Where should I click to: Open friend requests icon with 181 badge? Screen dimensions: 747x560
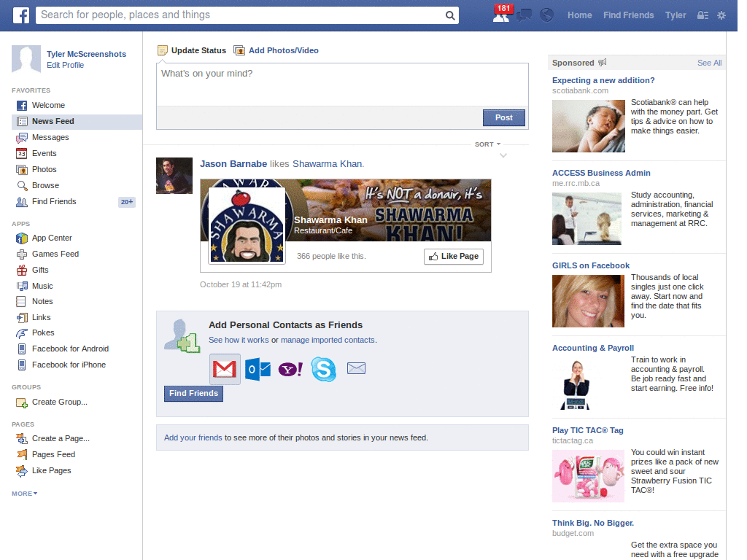point(502,15)
